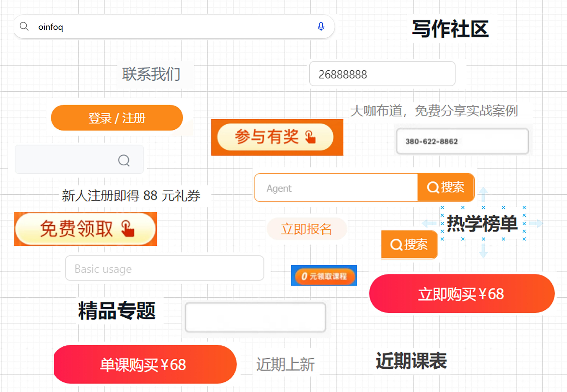This screenshot has height=392, width=567.
Task: Click the 立即报名 pill button
Action: 306,229
